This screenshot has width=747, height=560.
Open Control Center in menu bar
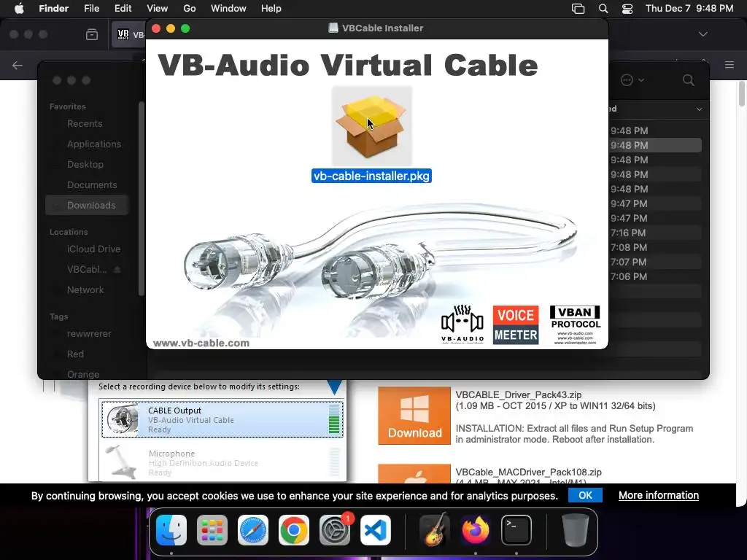coord(627,9)
